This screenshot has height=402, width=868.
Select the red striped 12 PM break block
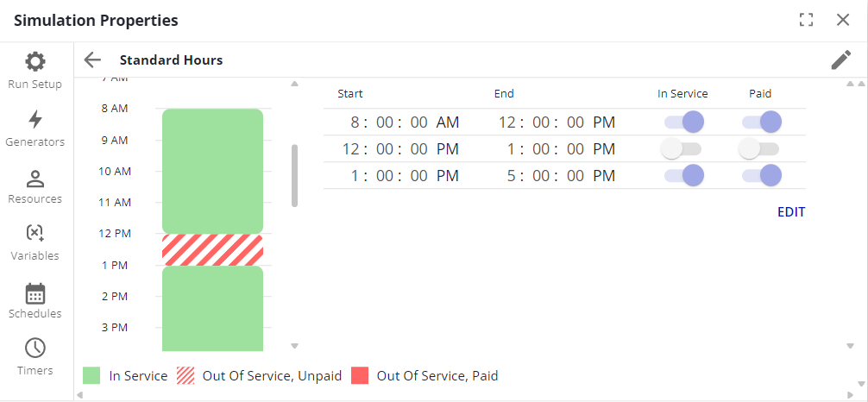212,249
